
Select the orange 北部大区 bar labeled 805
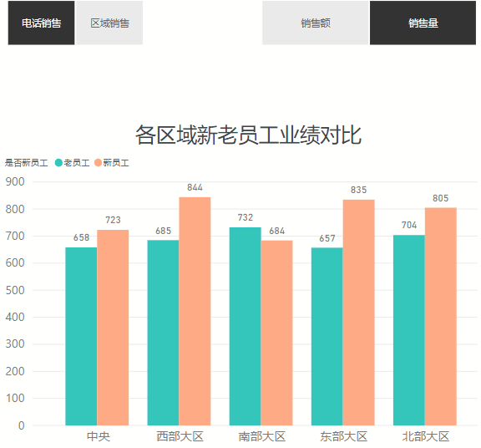pos(441,316)
